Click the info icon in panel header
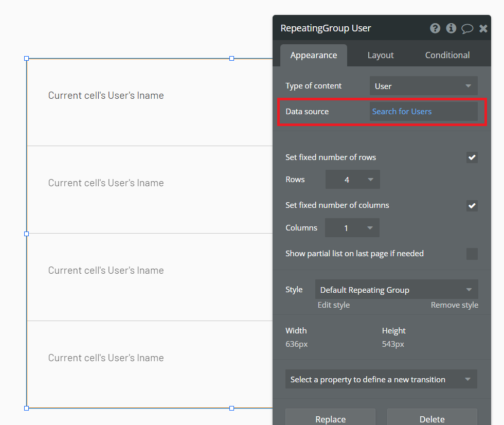The width and height of the screenshot is (504, 425). (x=451, y=28)
